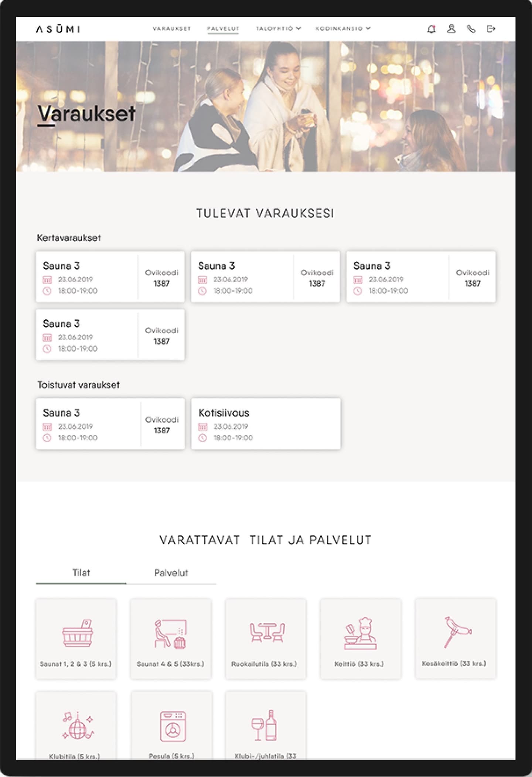Click the phone contact icon

(471, 29)
